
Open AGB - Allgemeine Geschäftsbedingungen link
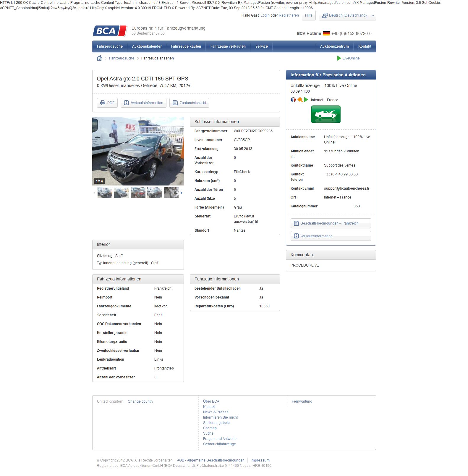(210, 460)
